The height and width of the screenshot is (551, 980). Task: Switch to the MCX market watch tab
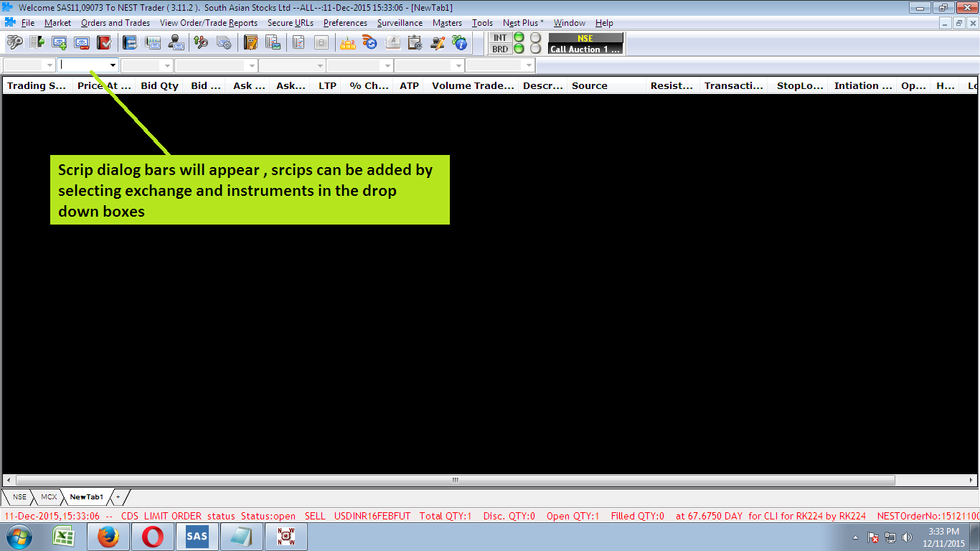(x=48, y=496)
